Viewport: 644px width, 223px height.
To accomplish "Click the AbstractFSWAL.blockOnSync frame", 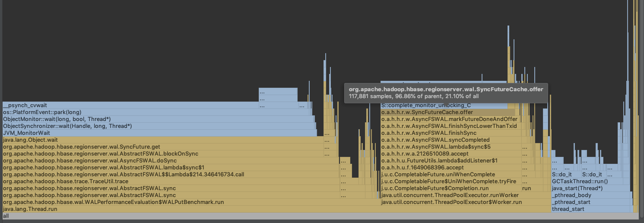I will point(163,153).
